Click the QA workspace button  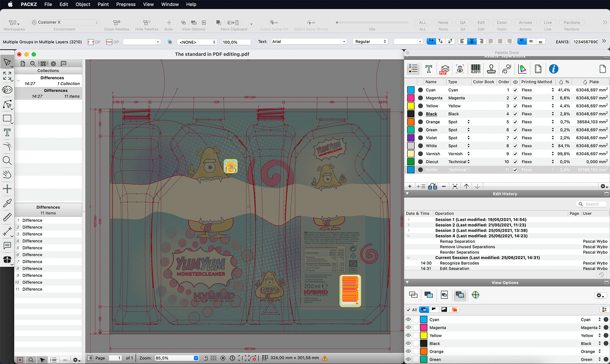coord(463,23)
